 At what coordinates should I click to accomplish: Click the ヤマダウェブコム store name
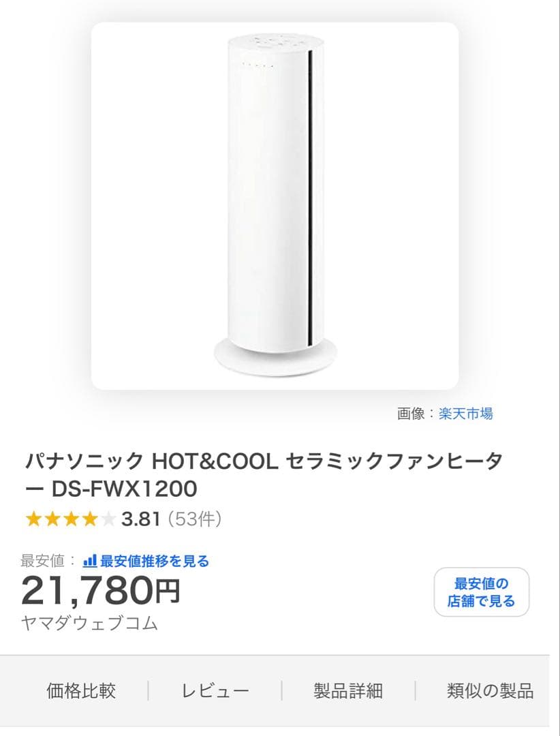(89, 624)
